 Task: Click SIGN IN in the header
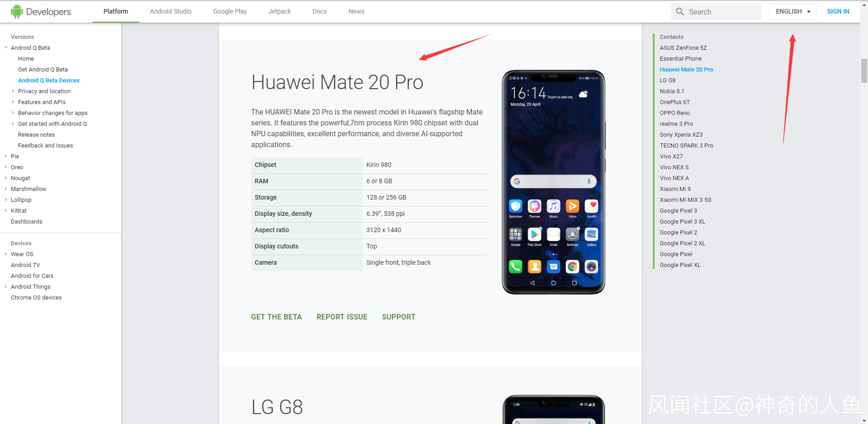[x=838, y=11]
